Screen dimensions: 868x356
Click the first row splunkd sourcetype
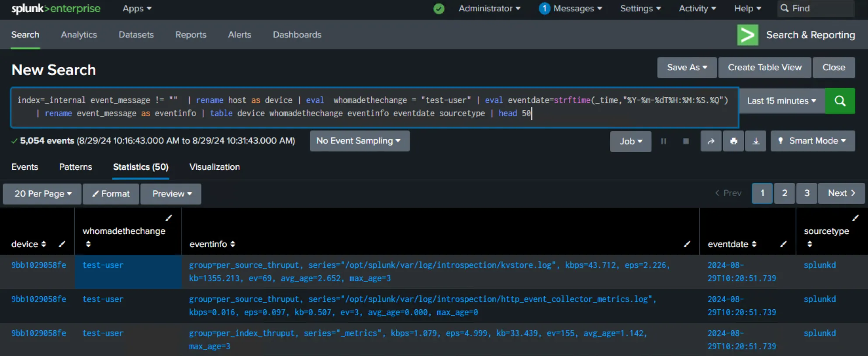coord(820,265)
